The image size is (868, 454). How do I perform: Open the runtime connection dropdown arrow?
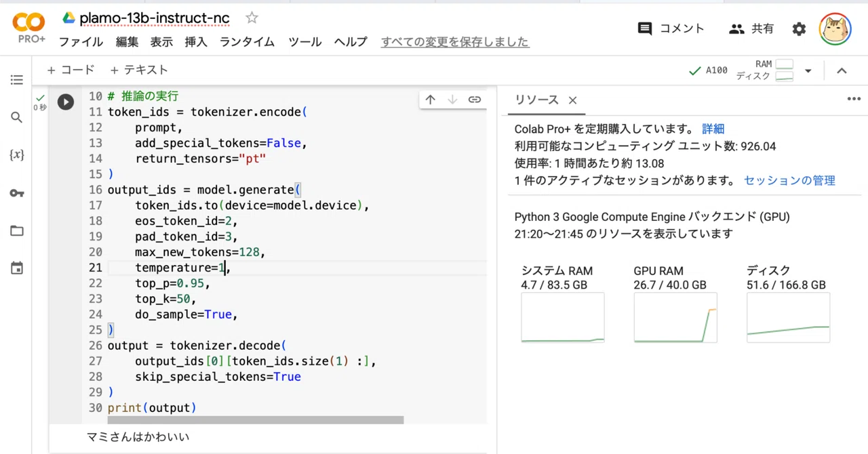coord(808,70)
